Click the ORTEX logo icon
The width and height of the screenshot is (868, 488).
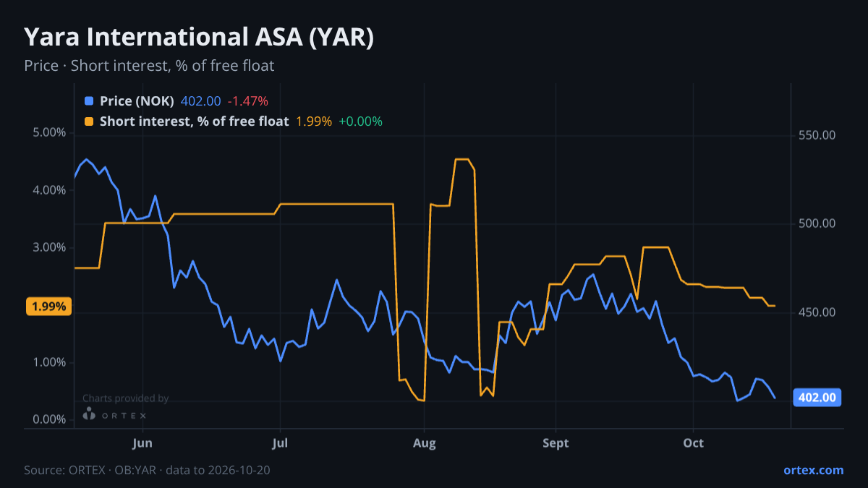point(89,414)
